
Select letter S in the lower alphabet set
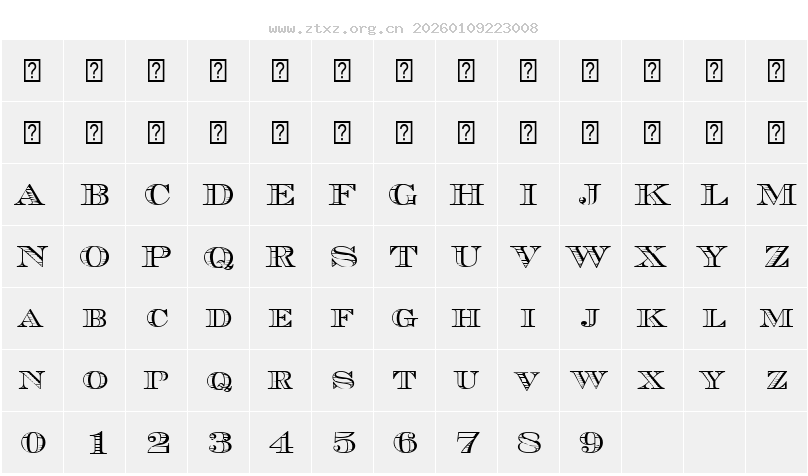(x=343, y=381)
